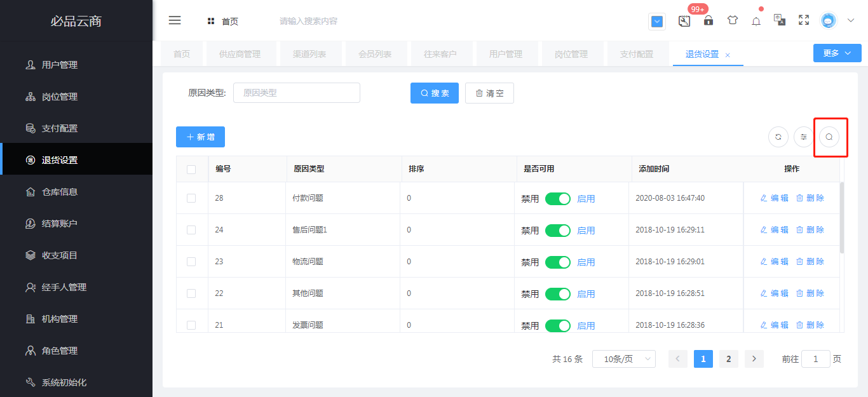868x397 pixels.
Task: Open the 10条/页 page size dropdown
Action: [624, 359]
